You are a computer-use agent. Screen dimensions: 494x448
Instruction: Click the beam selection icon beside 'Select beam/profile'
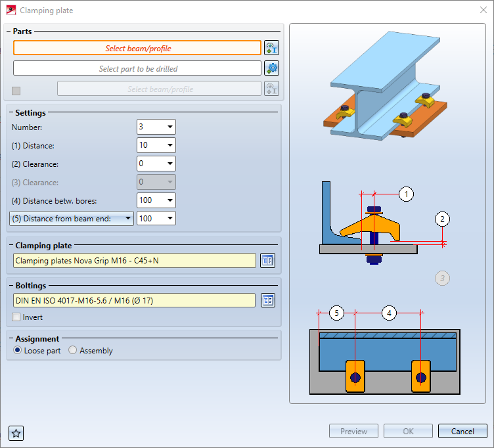pos(271,48)
